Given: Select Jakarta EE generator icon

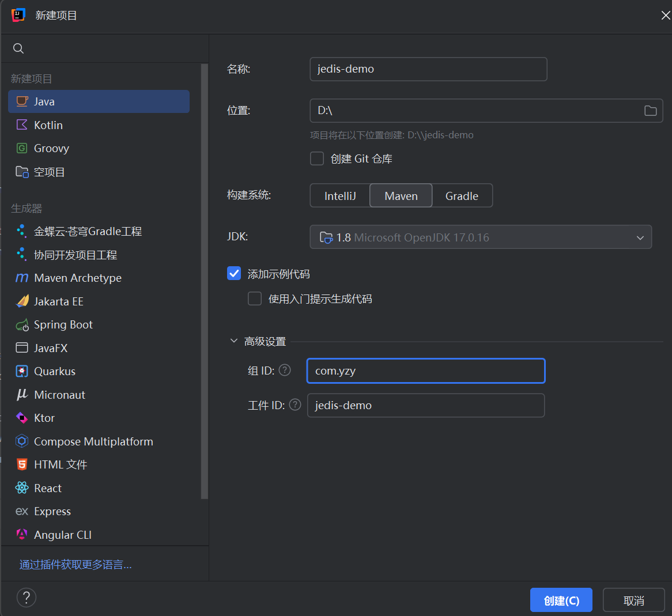Looking at the screenshot, I should [x=22, y=301].
